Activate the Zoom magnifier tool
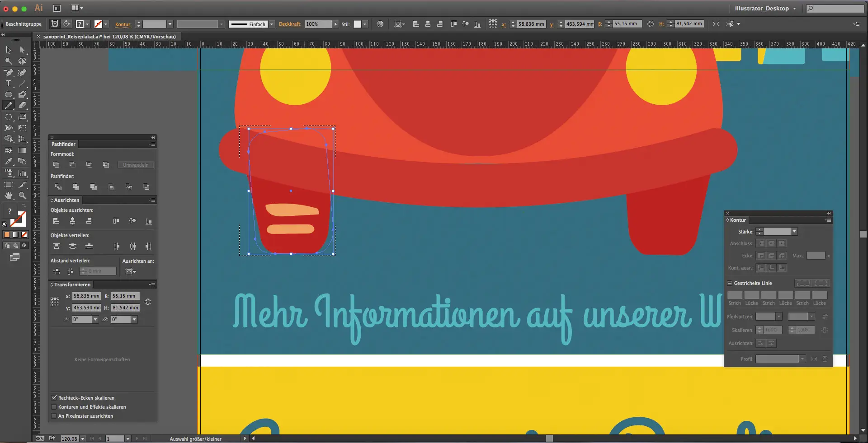Viewport: 868px width, 443px height. coord(22,196)
